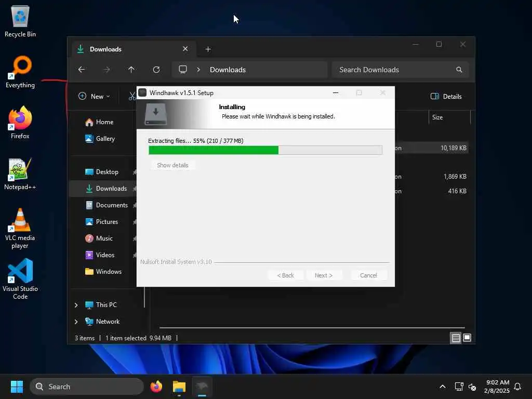Open Documents in the navigation pane
Screen dimensions: 532x399
(x=106, y=205)
